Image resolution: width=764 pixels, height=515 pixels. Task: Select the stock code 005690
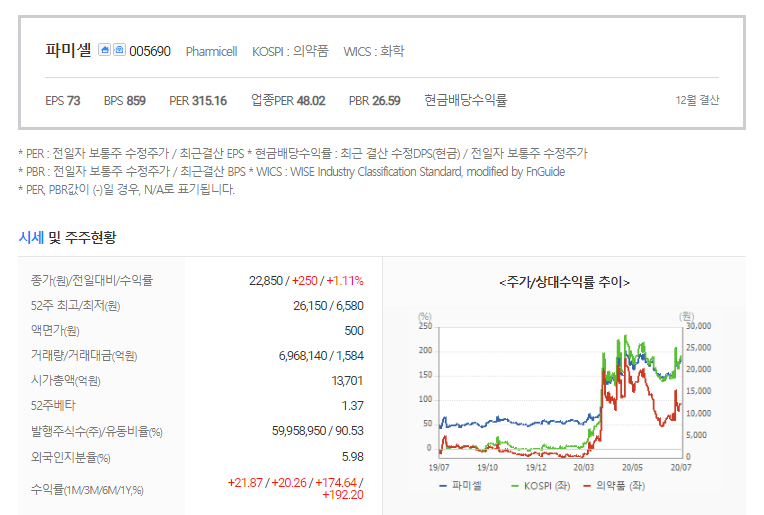pos(150,51)
